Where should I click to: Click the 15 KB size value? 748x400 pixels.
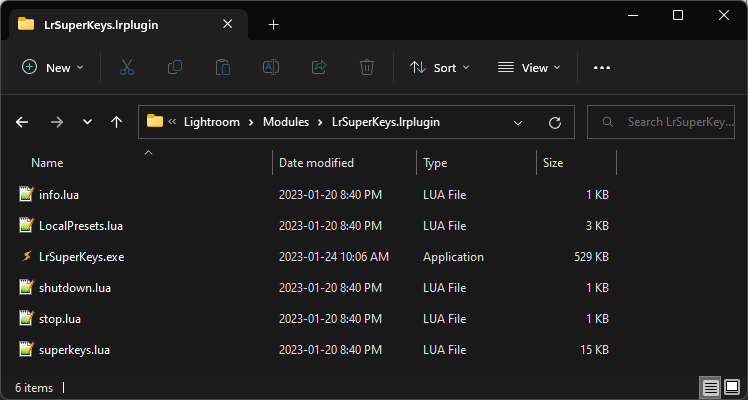(x=594, y=350)
